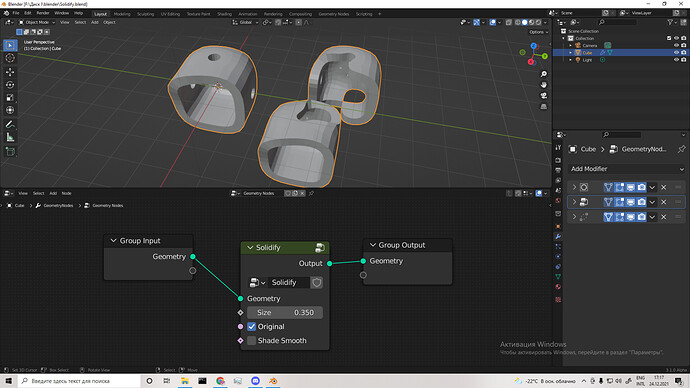Open the viewport Add menu
Screen dimensions: 690x388
(x=95, y=22)
